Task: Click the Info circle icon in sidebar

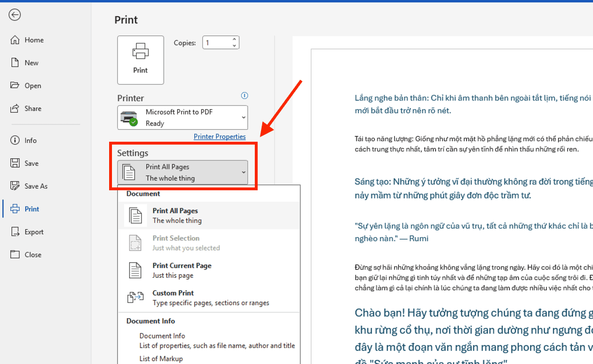Action: click(x=15, y=141)
